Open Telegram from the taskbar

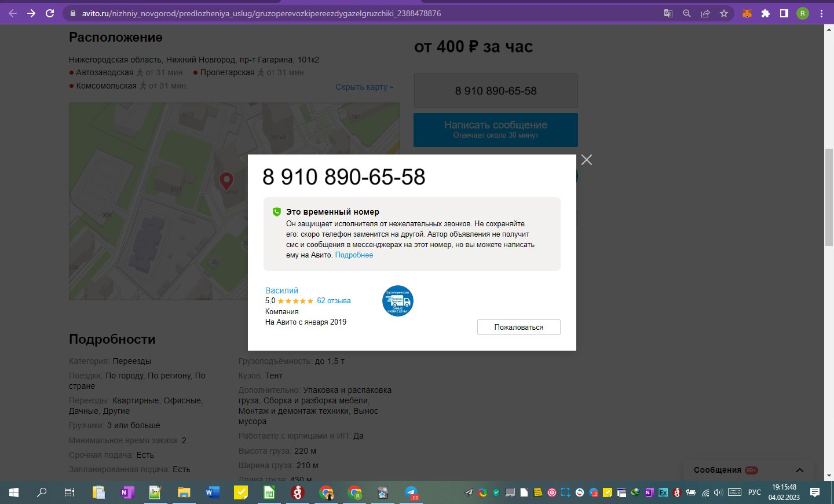click(411, 492)
